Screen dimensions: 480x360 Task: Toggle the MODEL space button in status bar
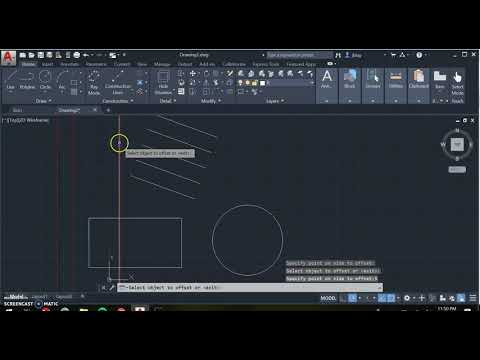pyautogui.click(x=328, y=298)
